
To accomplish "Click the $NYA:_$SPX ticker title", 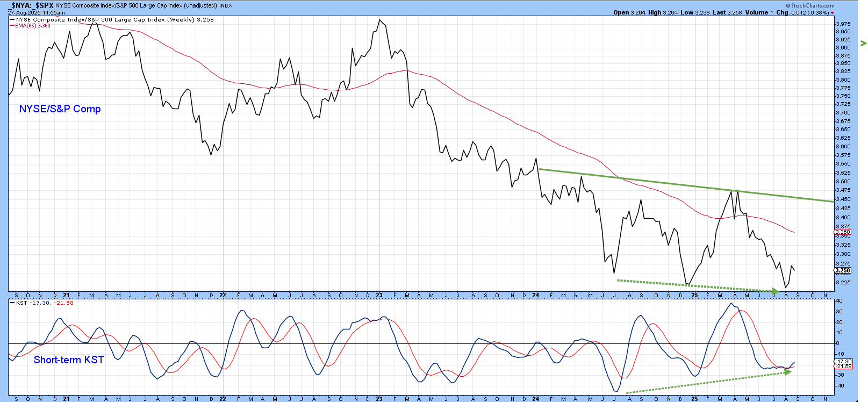I will tap(32, 5).
